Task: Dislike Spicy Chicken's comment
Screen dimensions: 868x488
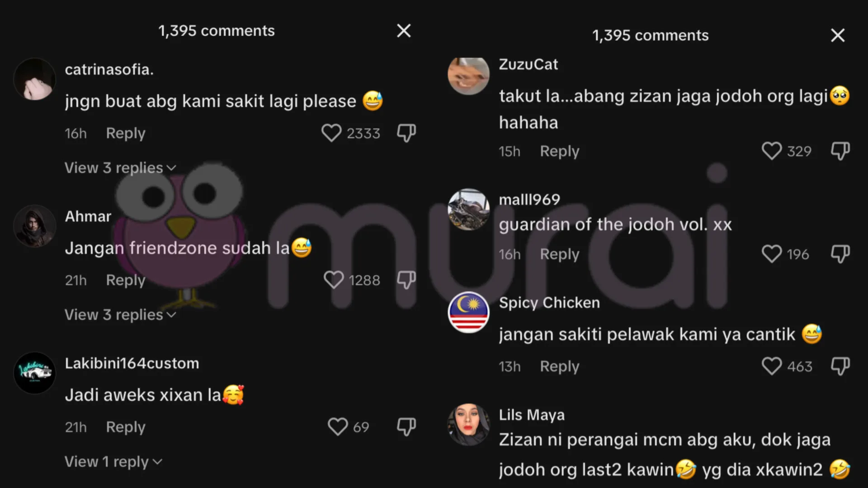Action: click(x=840, y=366)
